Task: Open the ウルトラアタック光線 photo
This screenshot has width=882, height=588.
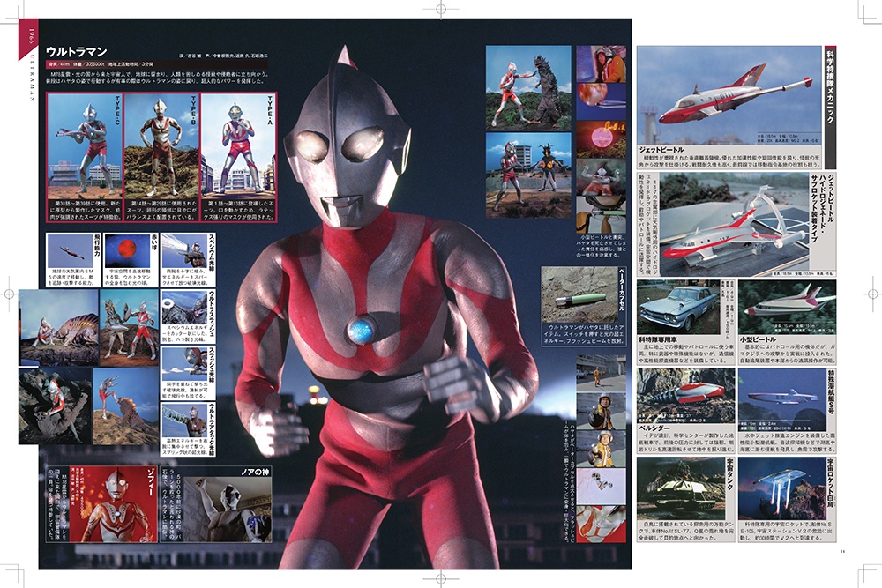Action: tap(184, 421)
